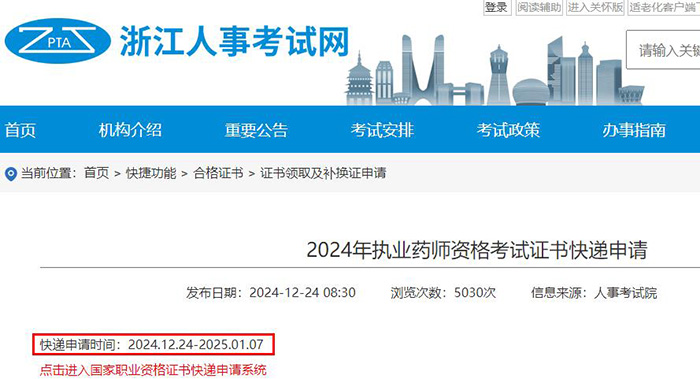Viewport: 700px width, 379px height.
Task: Switch to 进入关怀版 care mode
Action: tap(595, 8)
